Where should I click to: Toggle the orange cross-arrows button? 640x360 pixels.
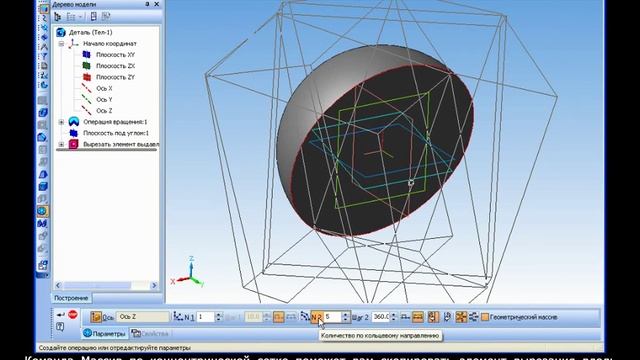tap(461, 317)
